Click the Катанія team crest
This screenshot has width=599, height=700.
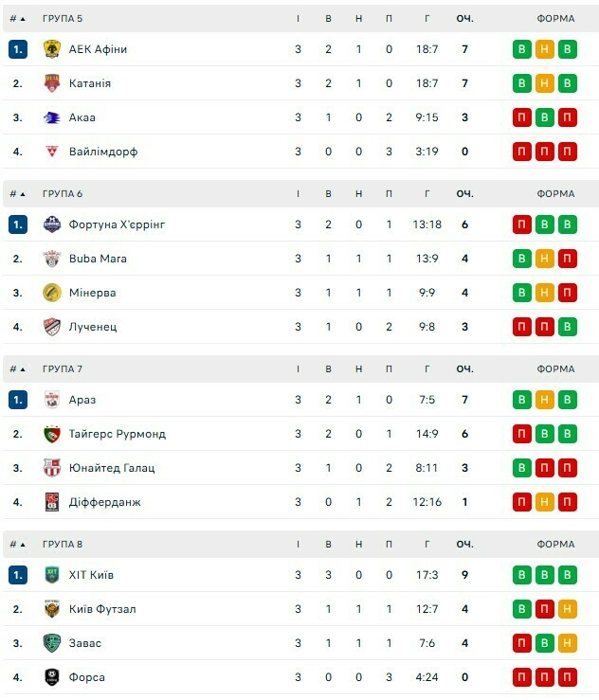[x=52, y=83]
